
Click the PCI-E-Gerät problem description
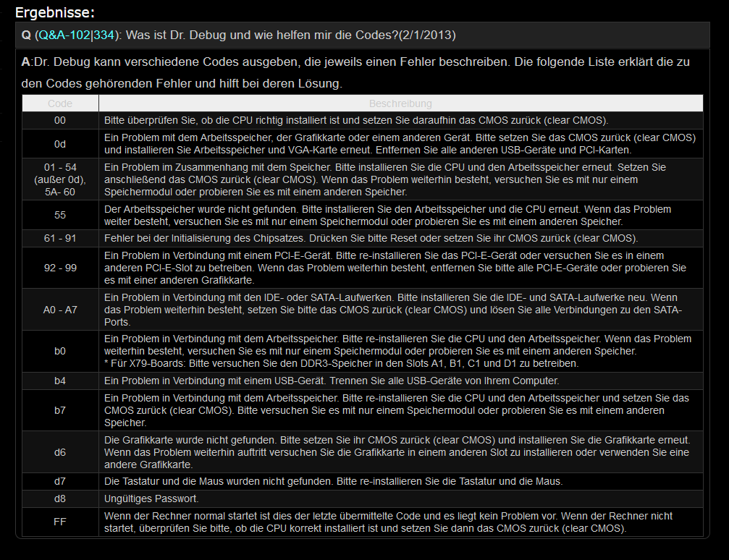pyautogui.click(x=395, y=268)
